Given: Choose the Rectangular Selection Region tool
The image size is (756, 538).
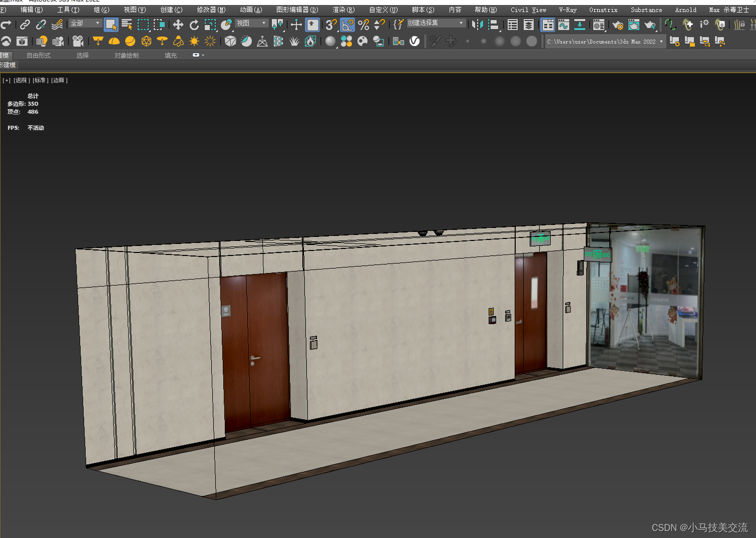Looking at the screenshot, I should (143, 24).
